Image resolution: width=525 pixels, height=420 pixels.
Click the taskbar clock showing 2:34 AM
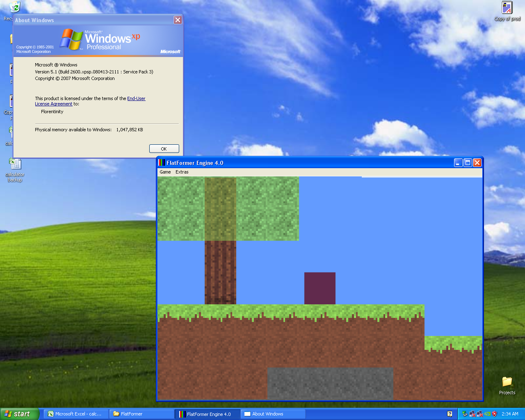pyautogui.click(x=510, y=414)
